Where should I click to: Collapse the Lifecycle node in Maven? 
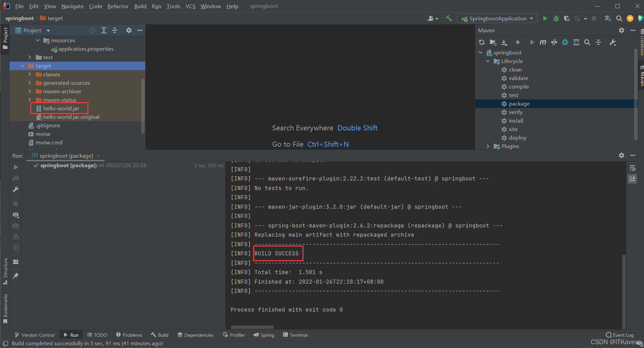point(488,61)
